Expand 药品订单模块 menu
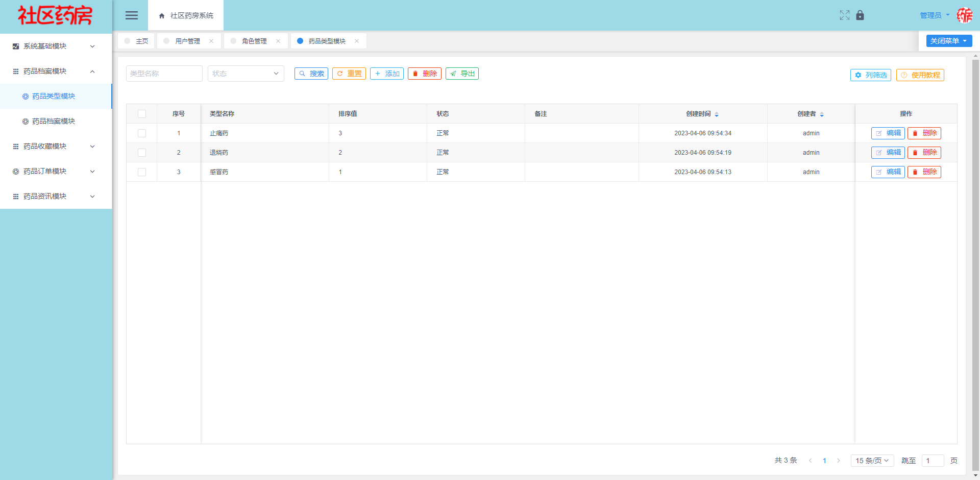This screenshot has height=480, width=980. [x=56, y=172]
